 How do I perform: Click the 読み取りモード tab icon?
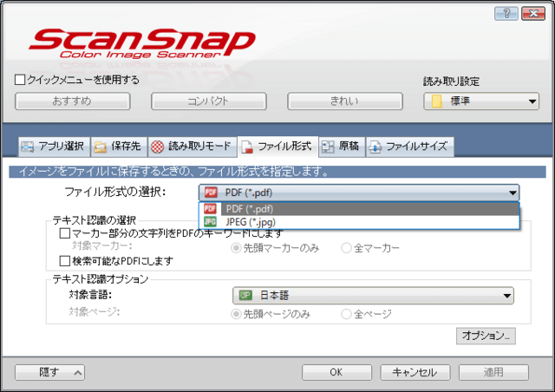click(158, 147)
